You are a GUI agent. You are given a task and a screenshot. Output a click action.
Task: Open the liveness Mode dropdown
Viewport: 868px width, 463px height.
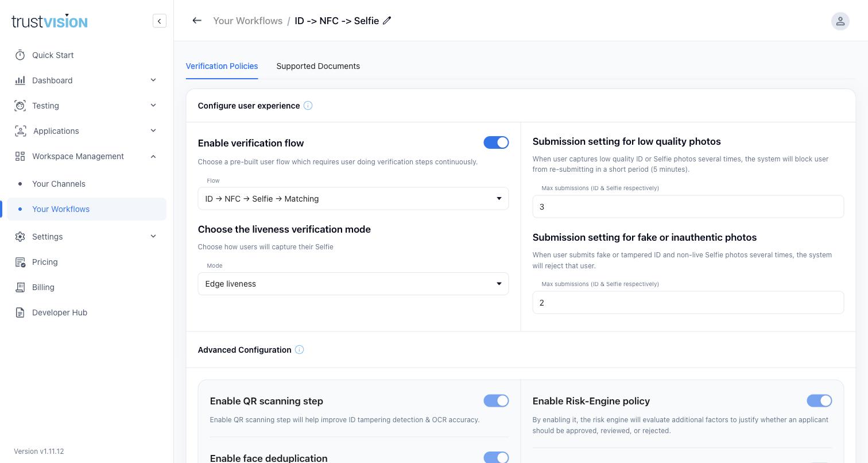353,284
